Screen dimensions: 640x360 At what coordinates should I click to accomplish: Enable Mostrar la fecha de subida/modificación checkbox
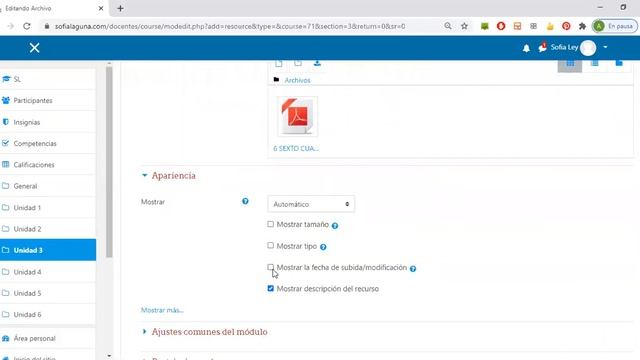tap(271, 267)
